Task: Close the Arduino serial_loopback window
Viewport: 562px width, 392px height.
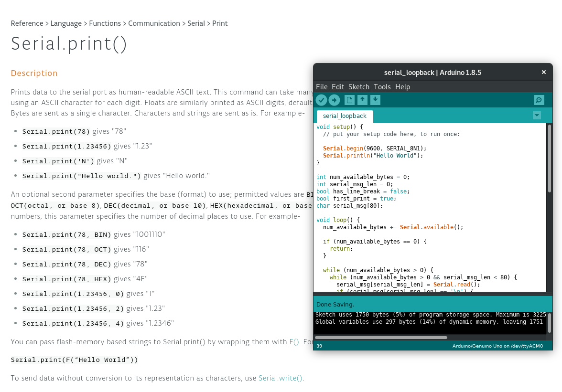Action: pos(544,72)
